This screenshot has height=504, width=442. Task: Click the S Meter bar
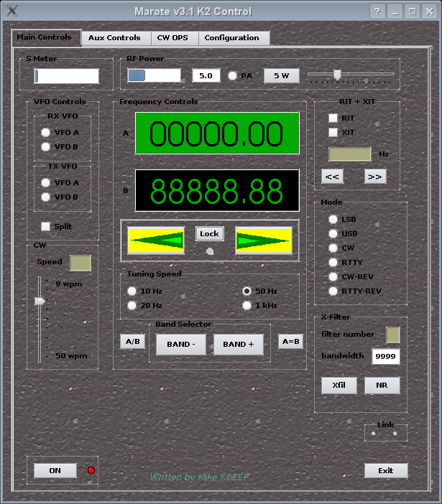[67, 76]
